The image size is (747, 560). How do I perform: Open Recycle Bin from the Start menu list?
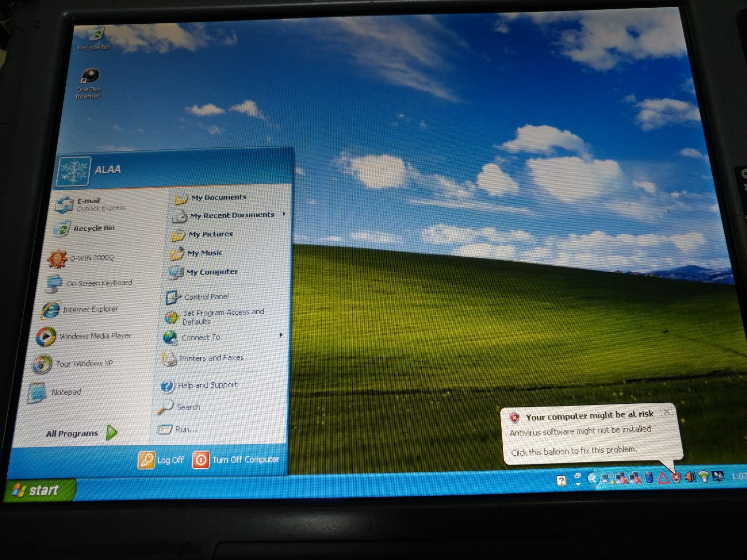pyautogui.click(x=85, y=228)
